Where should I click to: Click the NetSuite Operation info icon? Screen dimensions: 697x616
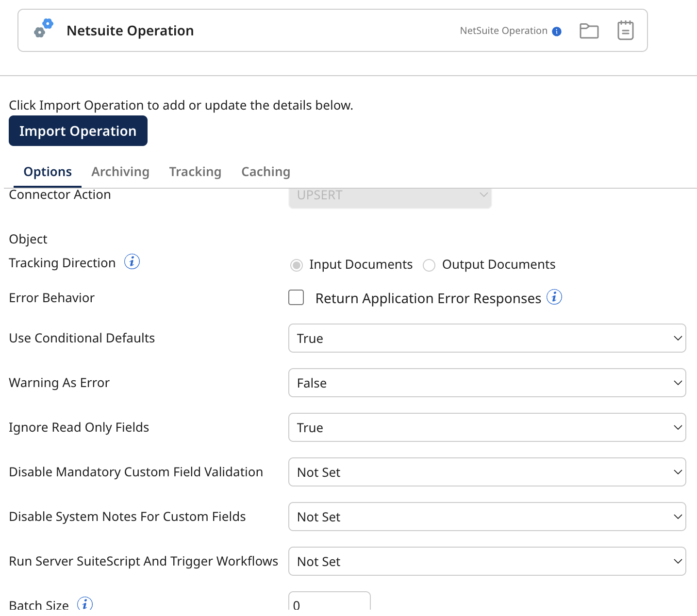coord(557,31)
